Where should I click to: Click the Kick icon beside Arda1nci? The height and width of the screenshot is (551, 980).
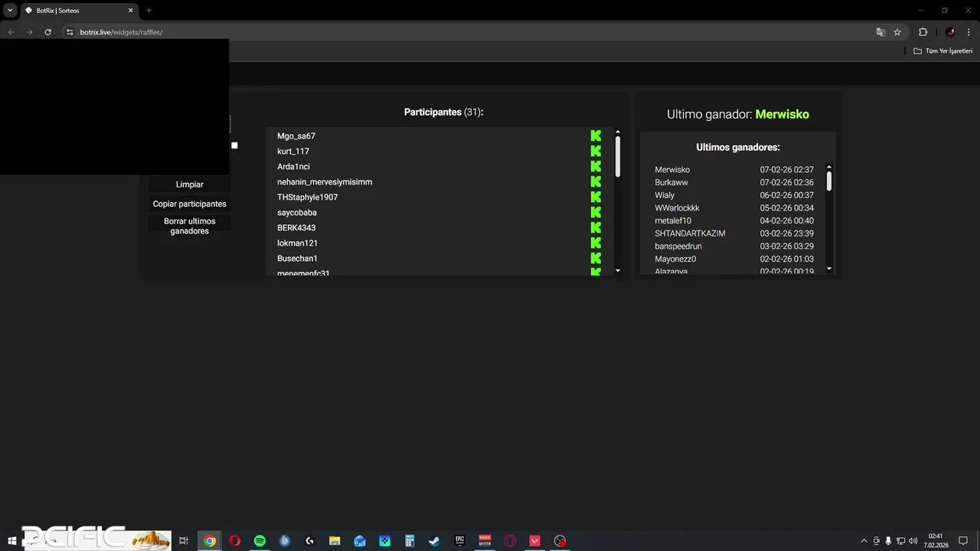596,167
